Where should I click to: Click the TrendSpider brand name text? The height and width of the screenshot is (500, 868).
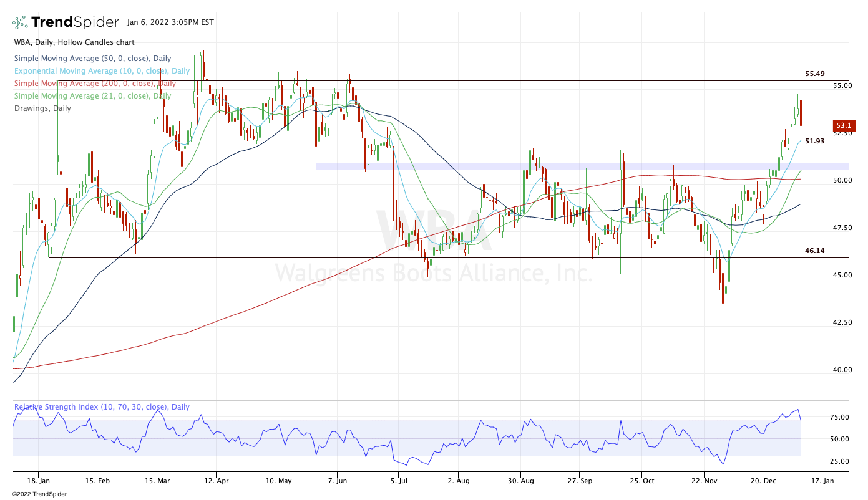[x=75, y=22]
